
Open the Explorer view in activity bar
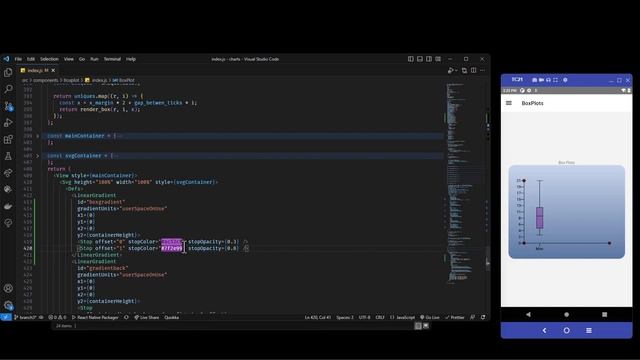coord(8,73)
